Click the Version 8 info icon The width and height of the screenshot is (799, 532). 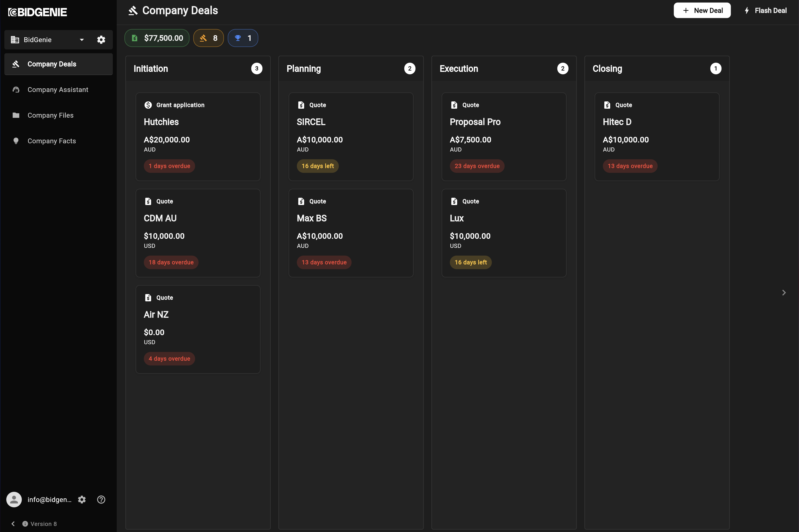pos(25,524)
